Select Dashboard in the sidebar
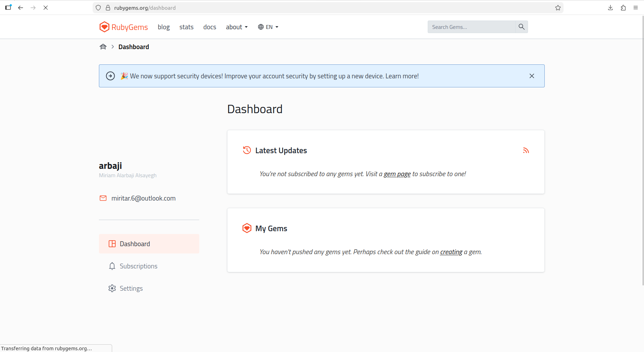 point(135,244)
